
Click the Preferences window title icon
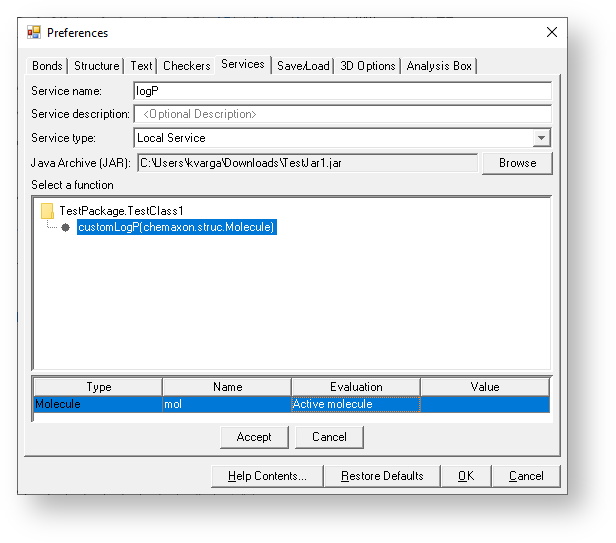coord(34,32)
